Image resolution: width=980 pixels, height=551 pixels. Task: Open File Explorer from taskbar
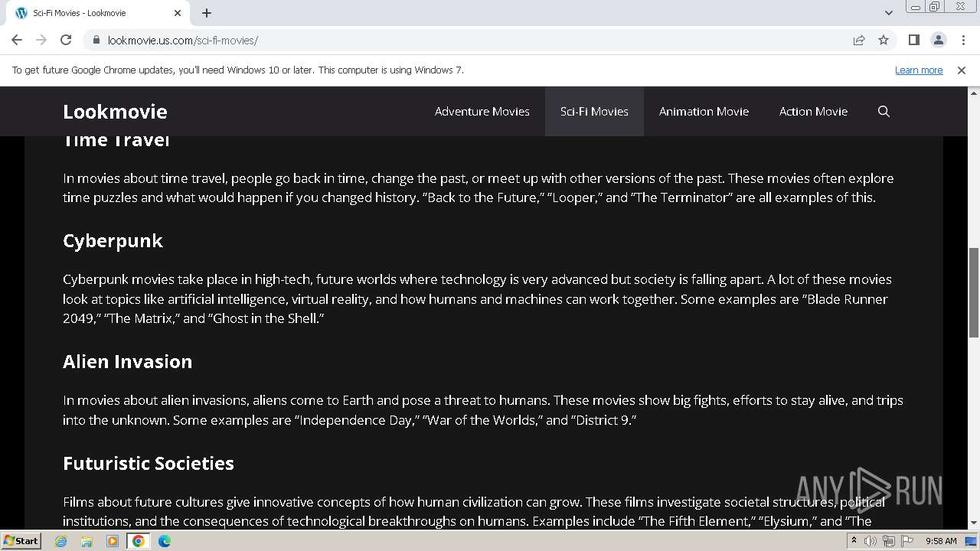[x=87, y=540]
